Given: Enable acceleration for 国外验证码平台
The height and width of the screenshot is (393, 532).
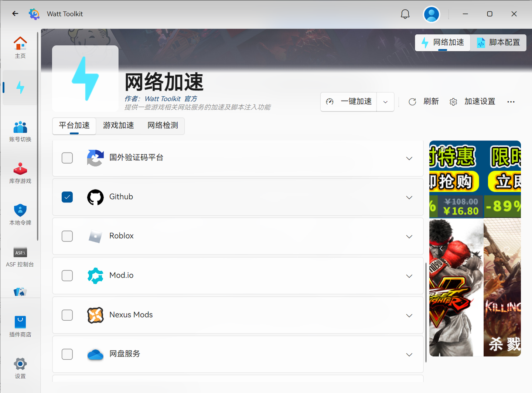Looking at the screenshot, I should (x=67, y=158).
